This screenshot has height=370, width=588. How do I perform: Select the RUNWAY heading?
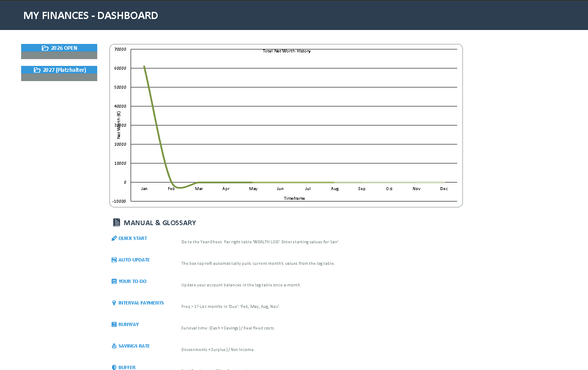[x=129, y=324]
